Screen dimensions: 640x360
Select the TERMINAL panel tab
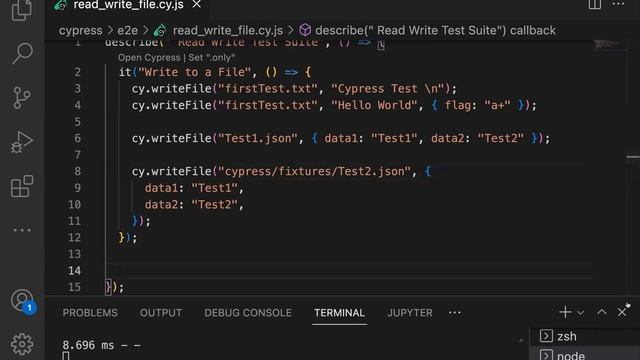pyautogui.click(x=339, y=313)
